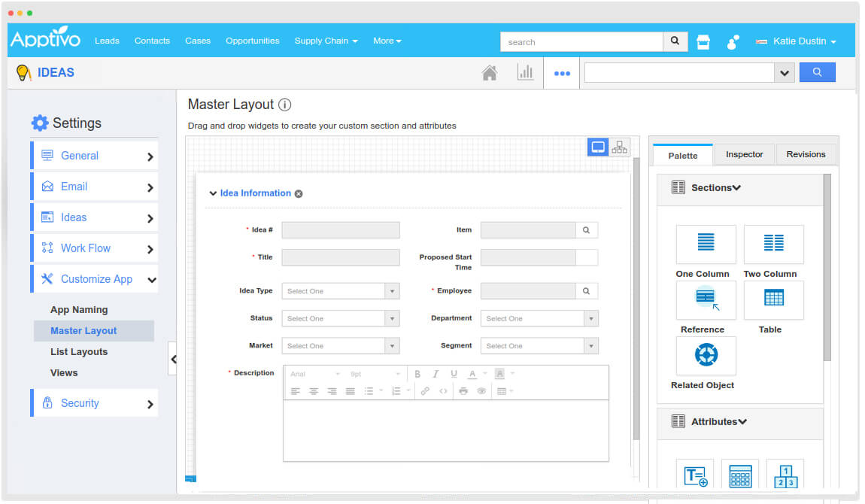Select the One Column section widget
865x504 pixels.
tap(705, 244)
